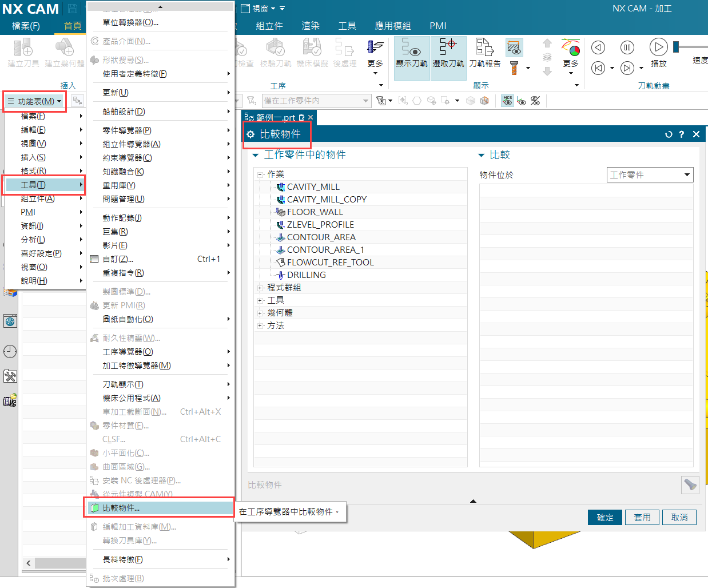Screen dimensions: 708x588
Task: Open 單位轉換器(O)... menu entry
Action: click(160, 22)
